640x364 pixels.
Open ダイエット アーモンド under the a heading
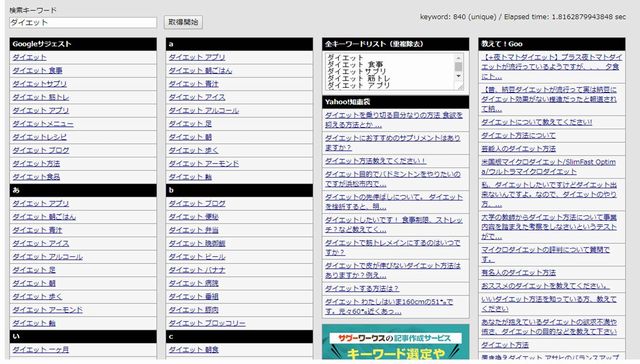point(204,164)
